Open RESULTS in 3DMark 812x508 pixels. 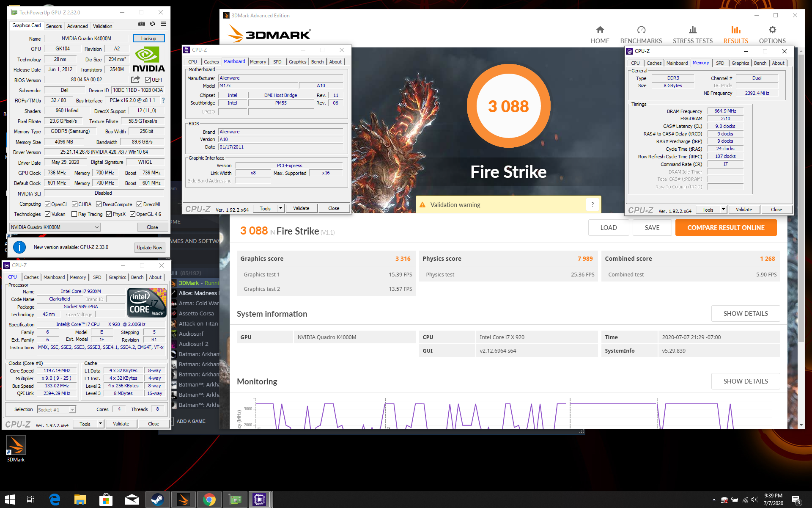tap(736, 35)
